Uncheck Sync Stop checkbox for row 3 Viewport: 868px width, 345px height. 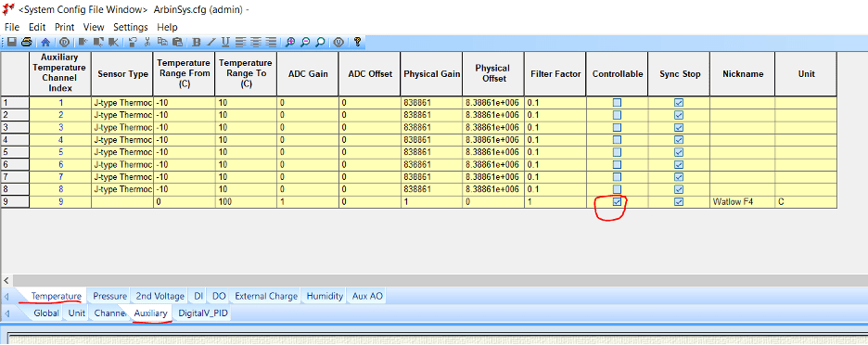[679, 127]
